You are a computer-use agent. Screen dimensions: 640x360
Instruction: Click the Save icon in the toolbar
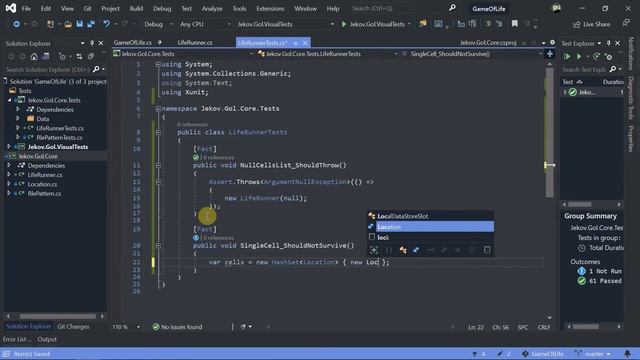pos(80,24)
